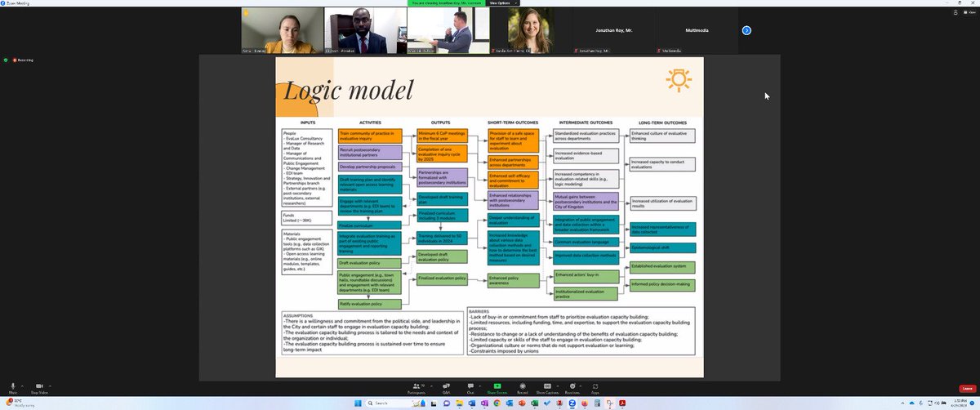980x410 pixels.
Task: Click the 'Informed policy decision-making' box
Action: point(662,284)
